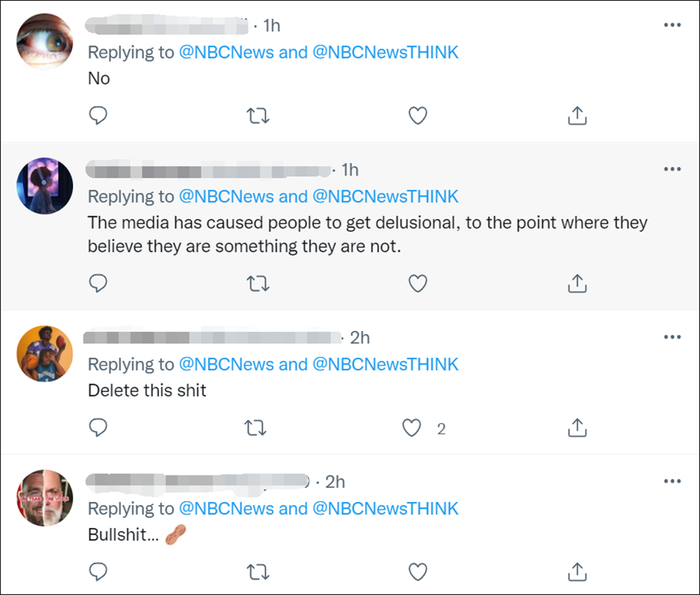Viewport: 700px width, 595px height.
Task: Reply to the media delusional tweet
Action: click(98, 284)
